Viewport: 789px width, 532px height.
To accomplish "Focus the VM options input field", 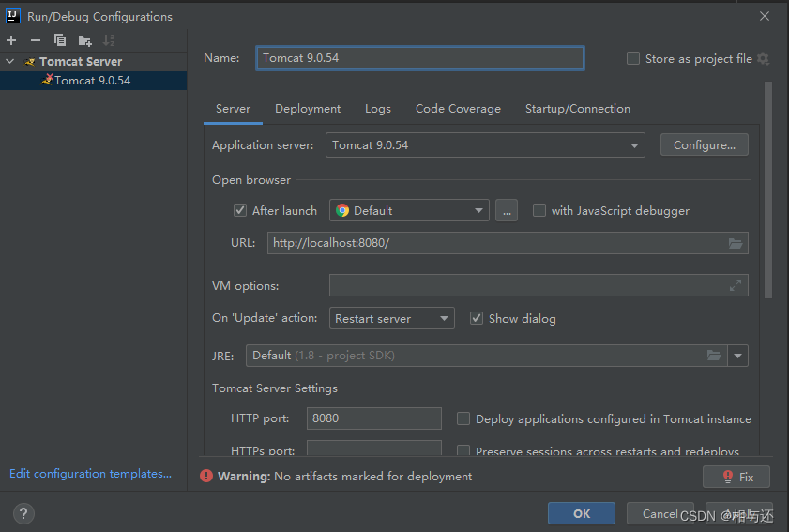I will (539, 285).
